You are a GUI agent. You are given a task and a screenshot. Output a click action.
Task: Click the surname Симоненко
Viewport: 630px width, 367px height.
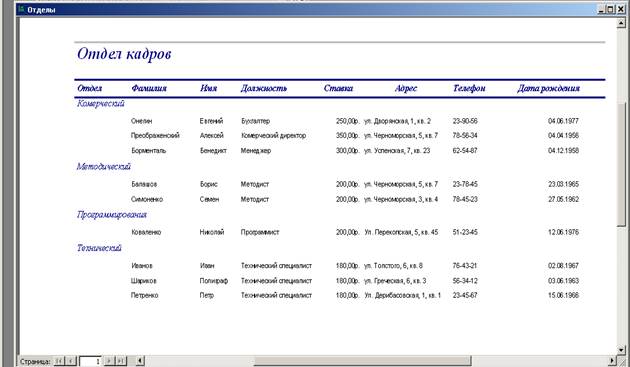tap(147, 199)
